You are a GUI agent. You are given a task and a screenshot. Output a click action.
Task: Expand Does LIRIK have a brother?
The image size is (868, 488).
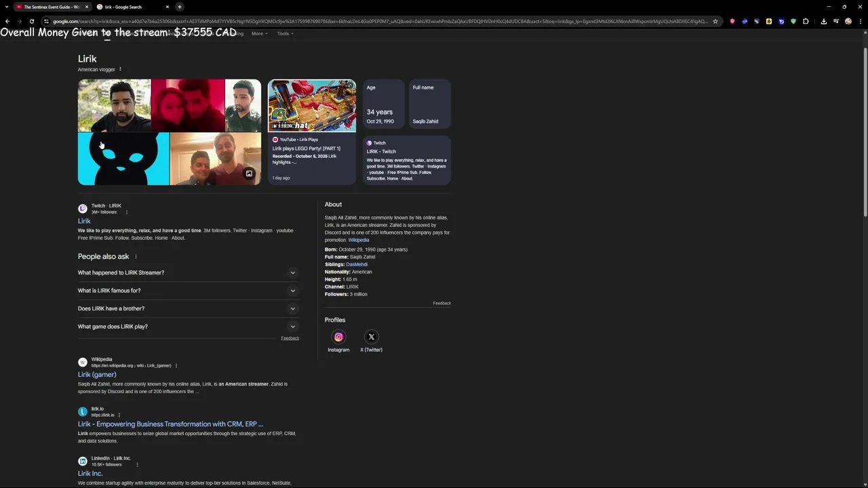pos(188,308)
